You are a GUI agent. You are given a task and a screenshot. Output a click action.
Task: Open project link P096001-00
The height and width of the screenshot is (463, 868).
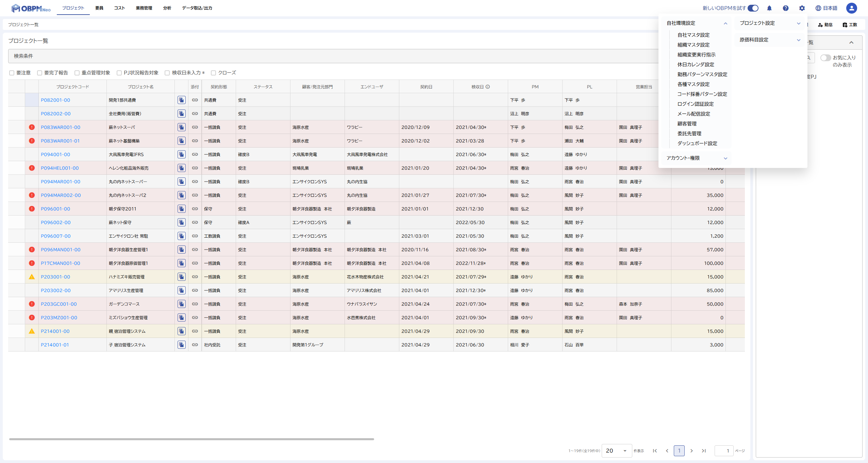pyautogui.click(x=55, y=209)
